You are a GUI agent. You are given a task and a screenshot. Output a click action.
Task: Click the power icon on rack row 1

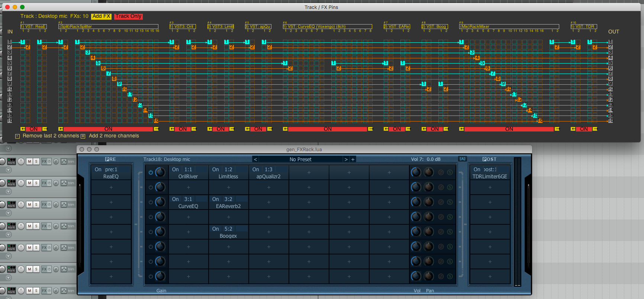coord(151,172)
